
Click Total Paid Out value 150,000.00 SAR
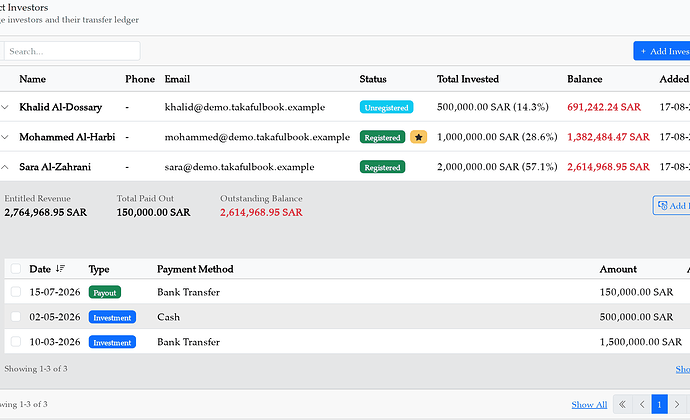coord(154,212)
